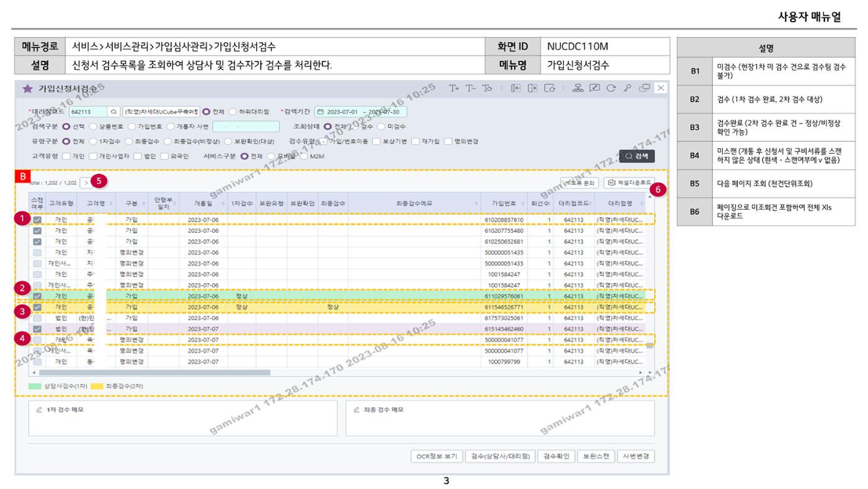
Task: Click the 사번변경 button
Action: [636, 456]
